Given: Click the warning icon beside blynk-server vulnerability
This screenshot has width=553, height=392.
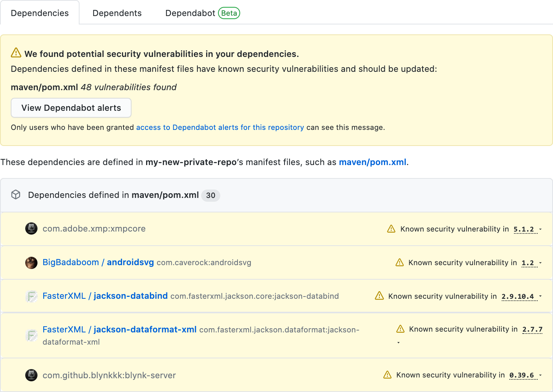Looking at the screenshot, I should (x=388, y=375).
